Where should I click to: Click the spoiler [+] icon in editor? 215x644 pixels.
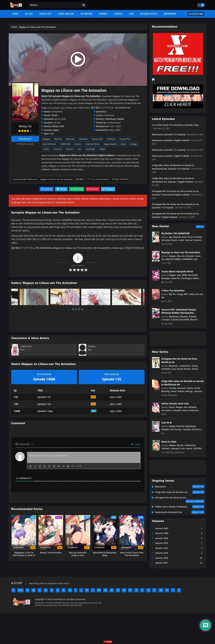point(79,466)
